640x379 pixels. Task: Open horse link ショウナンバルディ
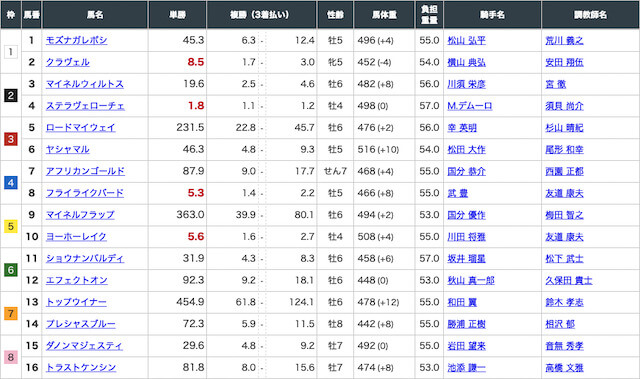tap(84, 259)
